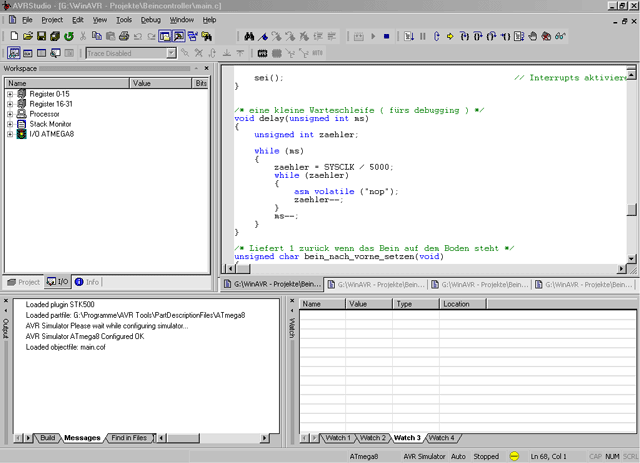Viewport: 640px width, 463px height.
Task: Click the Show Next Statement yellow arrow
Action: (x=451, y=37)
